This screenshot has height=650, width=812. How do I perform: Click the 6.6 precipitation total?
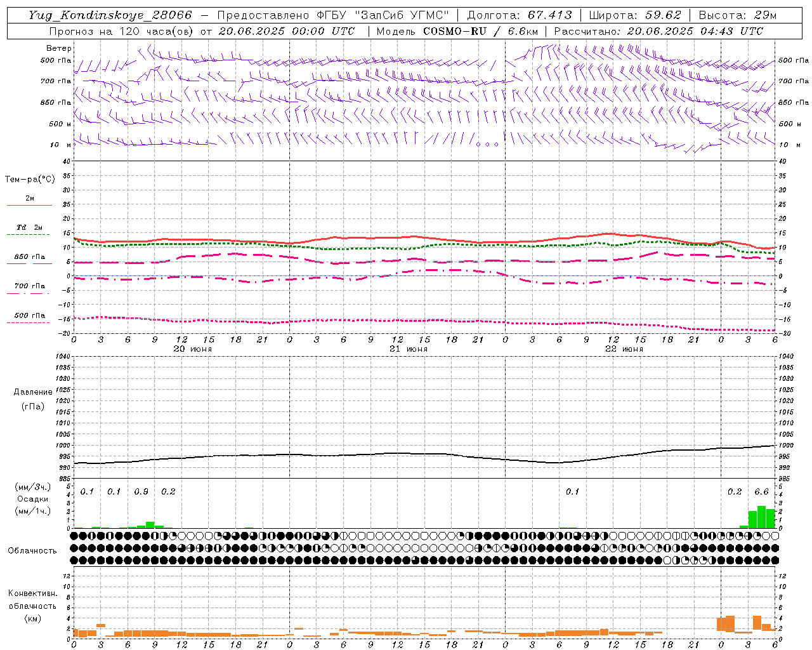click(761, 492)
